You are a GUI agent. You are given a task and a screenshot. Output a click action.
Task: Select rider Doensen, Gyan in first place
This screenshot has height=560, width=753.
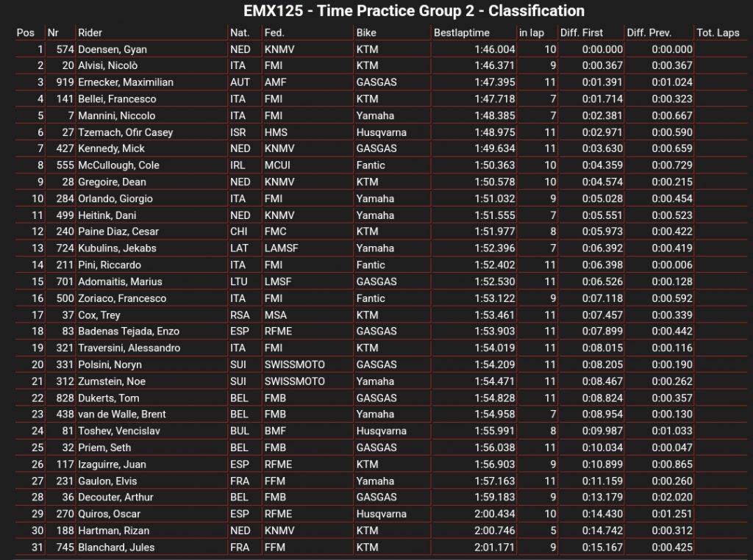click(112, 49)
